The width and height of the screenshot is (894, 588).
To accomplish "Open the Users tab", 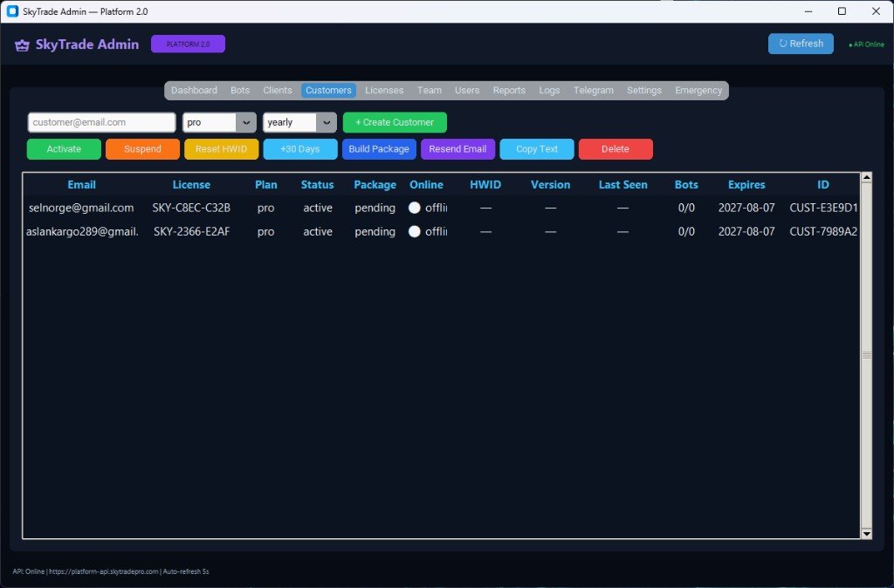I will (x=467, y=91).
